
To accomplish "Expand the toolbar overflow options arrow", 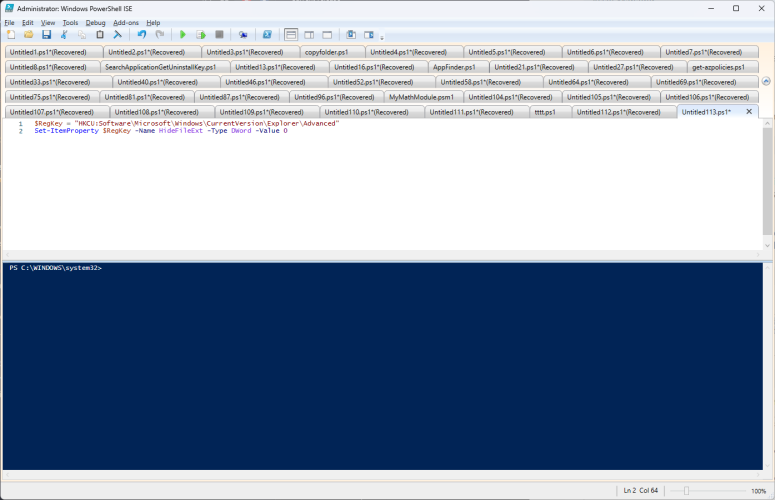I will (382, 37).
